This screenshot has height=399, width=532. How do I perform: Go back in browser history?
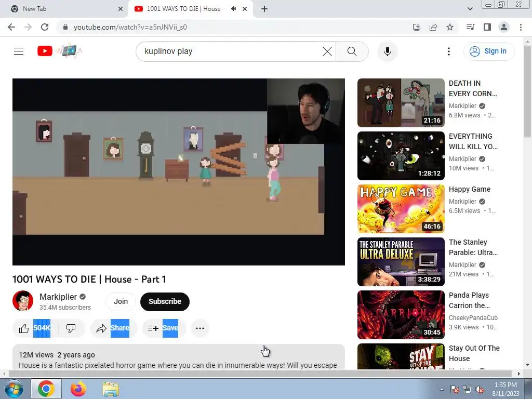[11, 27]
